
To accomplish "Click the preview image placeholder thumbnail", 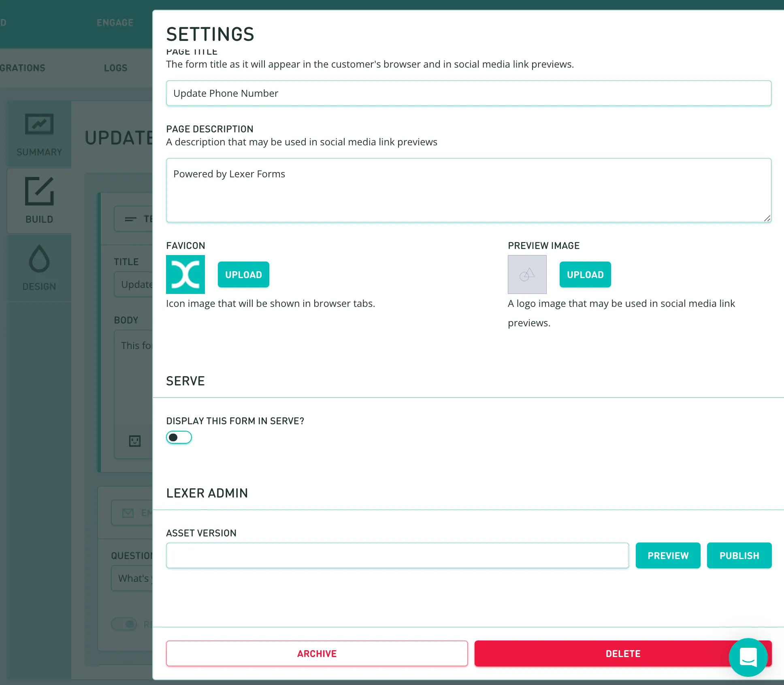I will pos(527,274).
